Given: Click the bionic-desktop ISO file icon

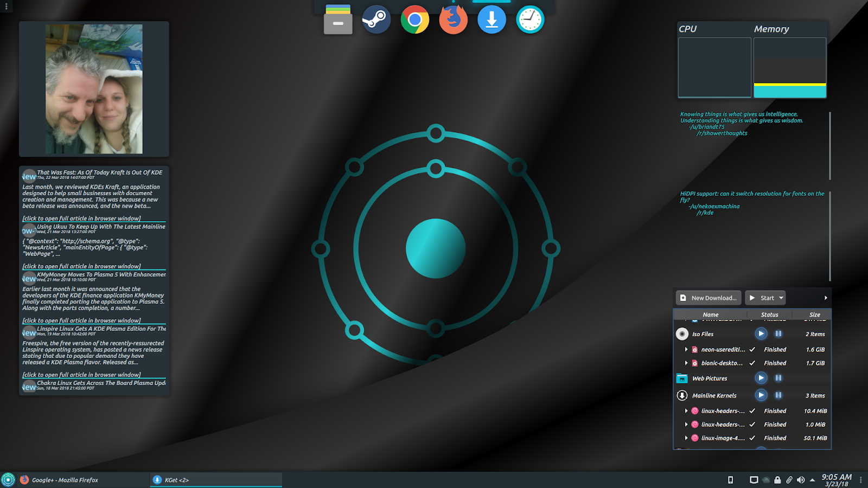Looking at the screenshot, I should (x=694, y=363).
